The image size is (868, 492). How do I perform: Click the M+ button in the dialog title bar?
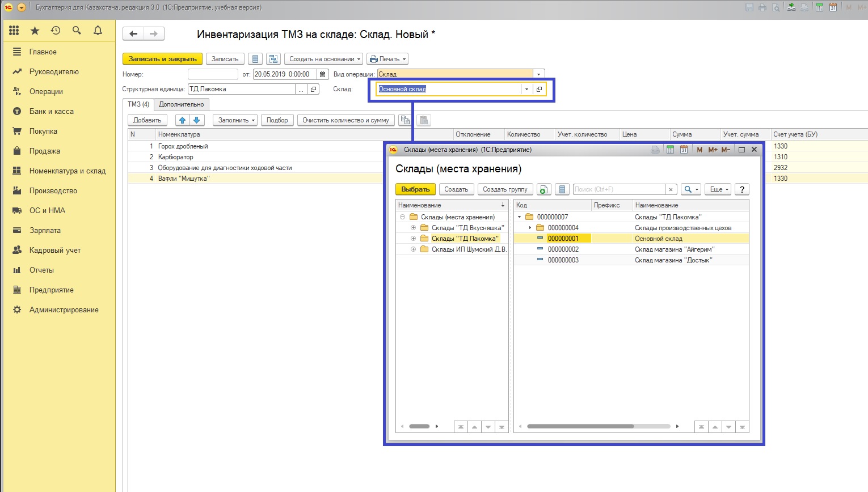tap(713, 150)
